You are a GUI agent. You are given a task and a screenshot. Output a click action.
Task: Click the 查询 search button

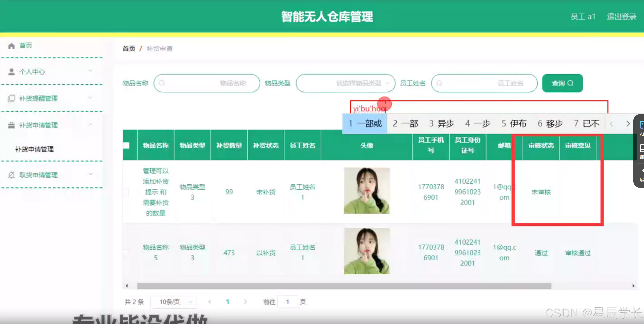pos(562,83)
